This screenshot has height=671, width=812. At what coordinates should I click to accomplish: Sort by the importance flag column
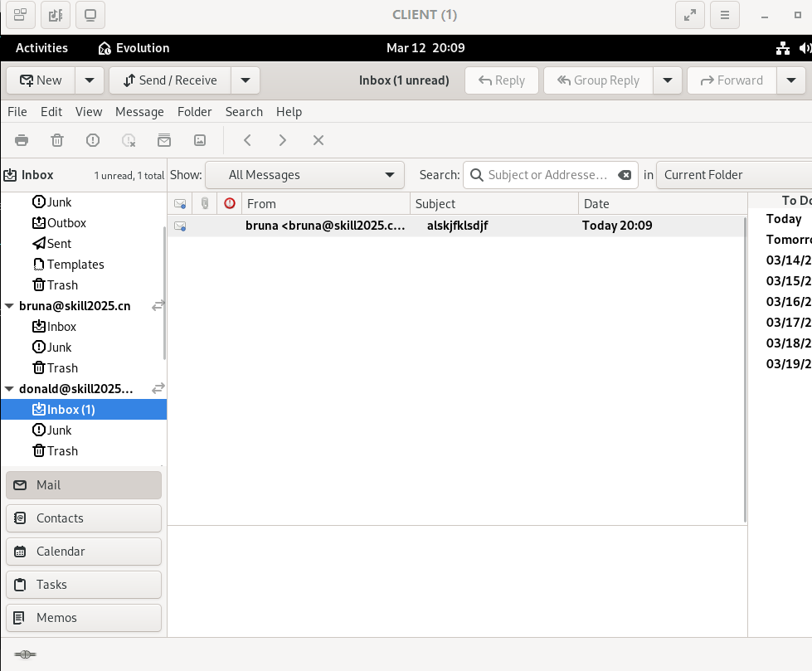coord(230,203)
